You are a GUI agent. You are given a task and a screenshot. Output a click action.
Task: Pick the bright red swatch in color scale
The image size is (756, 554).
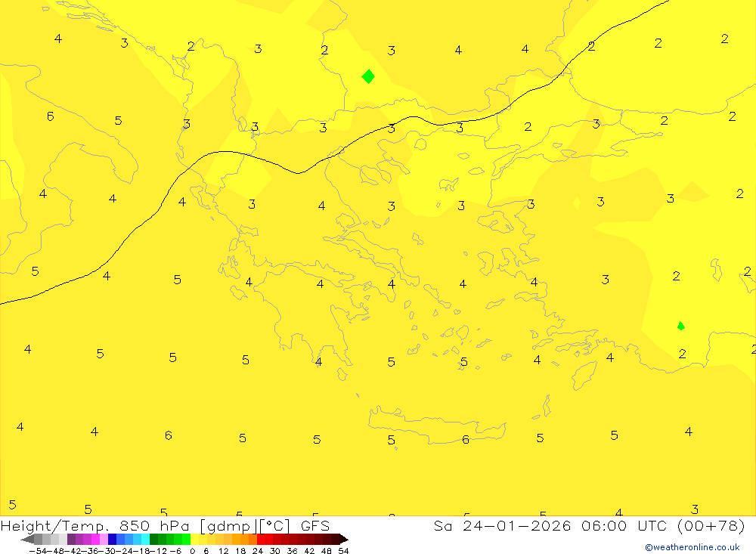pyautogui.click(x=261, y=540)
